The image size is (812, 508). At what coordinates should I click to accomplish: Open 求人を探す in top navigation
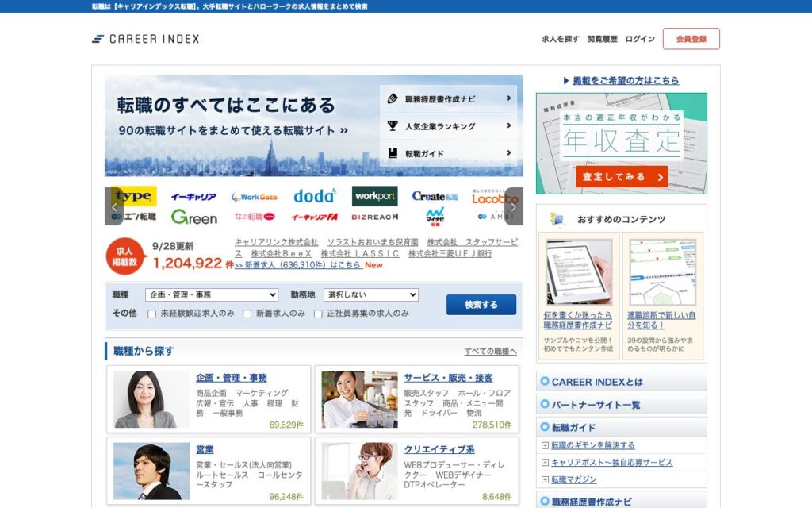pos(561,39)
